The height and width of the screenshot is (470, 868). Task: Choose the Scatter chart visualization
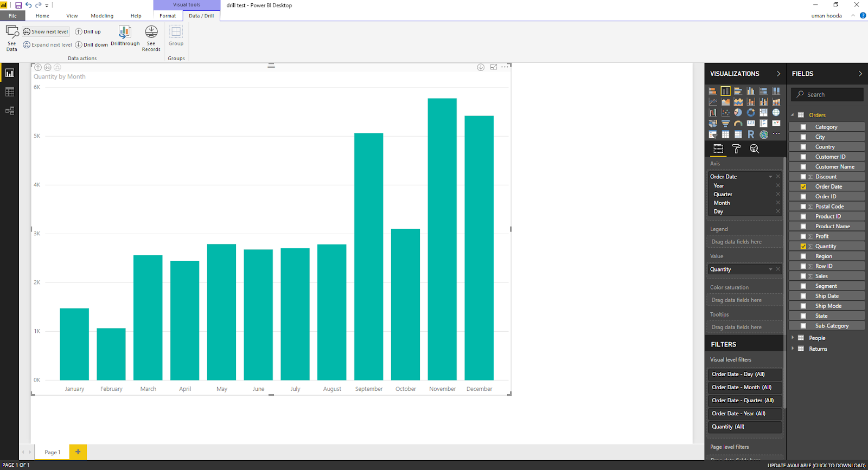[x=725, y=113]
